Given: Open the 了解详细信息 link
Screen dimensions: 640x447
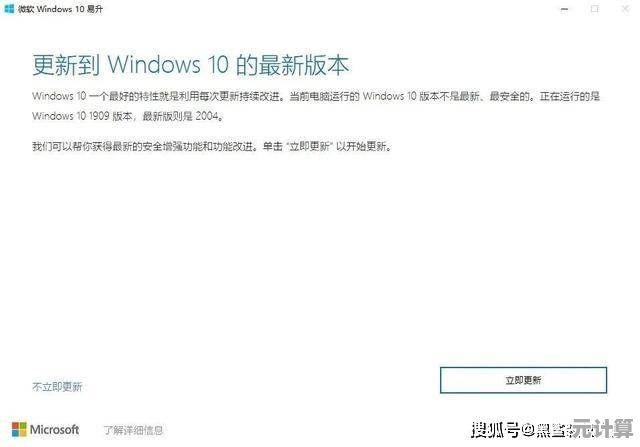Looking at the screenshot, I should [133, 430].
